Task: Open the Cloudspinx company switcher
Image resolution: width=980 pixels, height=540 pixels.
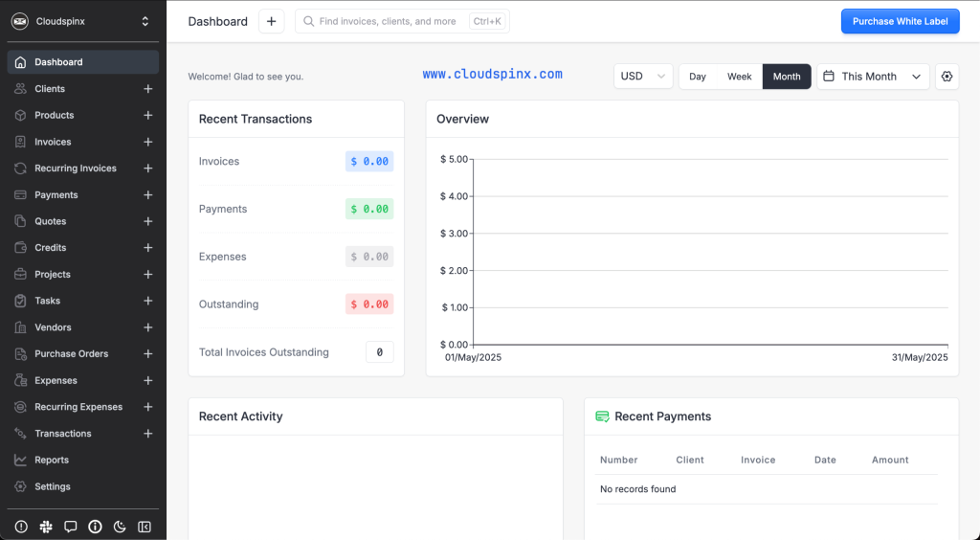Action: coord(83,21)
